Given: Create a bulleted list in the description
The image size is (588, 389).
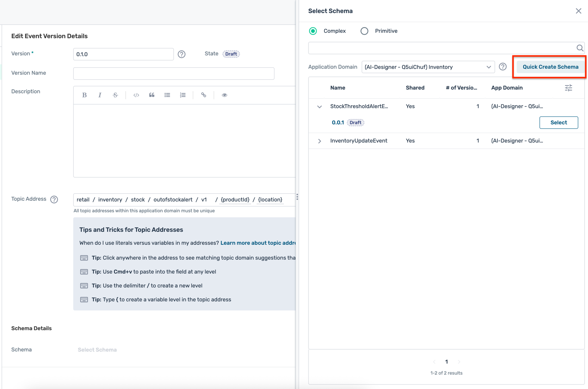Looking at the screenshot, I should (167, 95).
